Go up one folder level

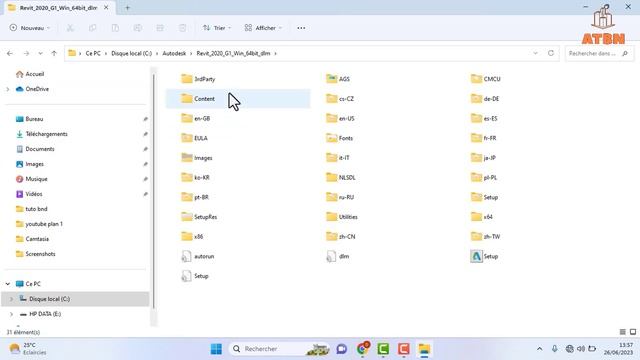(x=54, y=53)
